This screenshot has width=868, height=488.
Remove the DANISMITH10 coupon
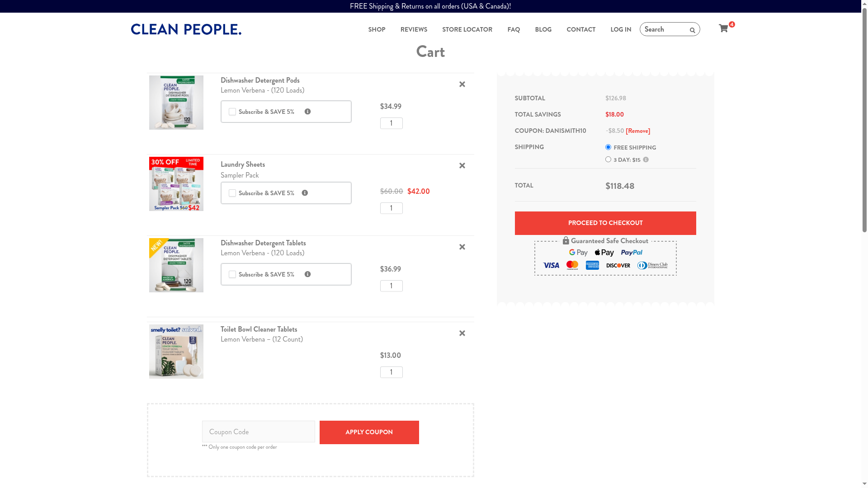[x=638, y=131]
